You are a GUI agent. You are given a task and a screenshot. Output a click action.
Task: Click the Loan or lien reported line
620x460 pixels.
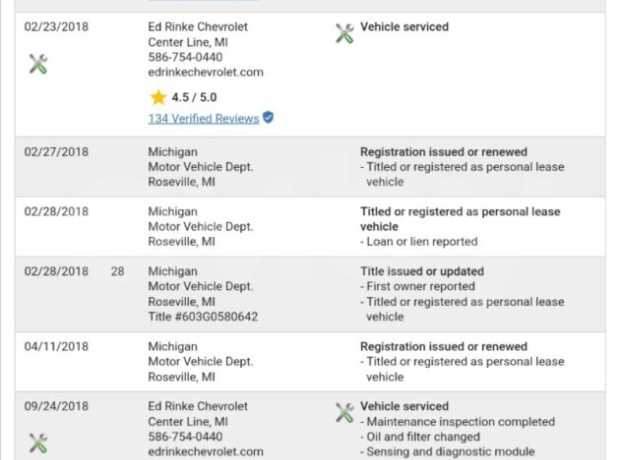pyautogui.click(x=419, y=242)
